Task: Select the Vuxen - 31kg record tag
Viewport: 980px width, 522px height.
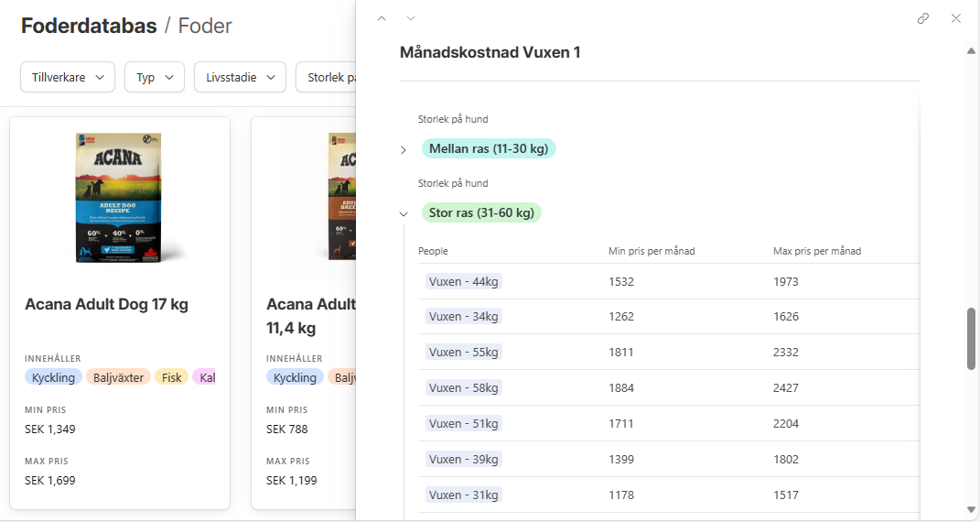Action: tap(464, 495)
